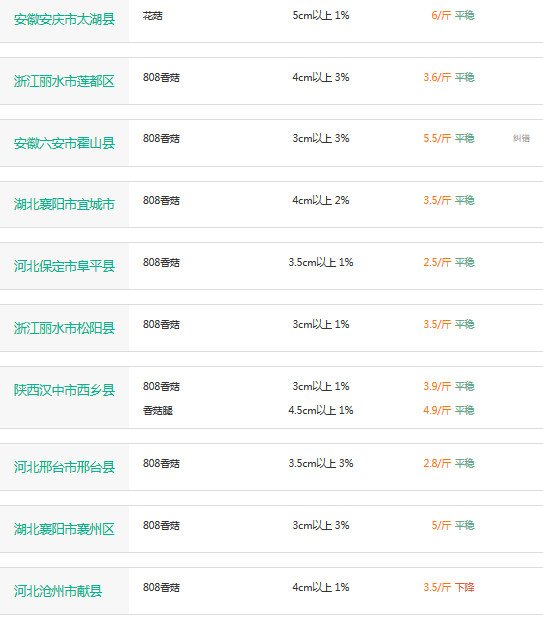Click the 4.9/斤 price for 香菇腿
This screenshot has width=543, height=617.
coord(437,410)
